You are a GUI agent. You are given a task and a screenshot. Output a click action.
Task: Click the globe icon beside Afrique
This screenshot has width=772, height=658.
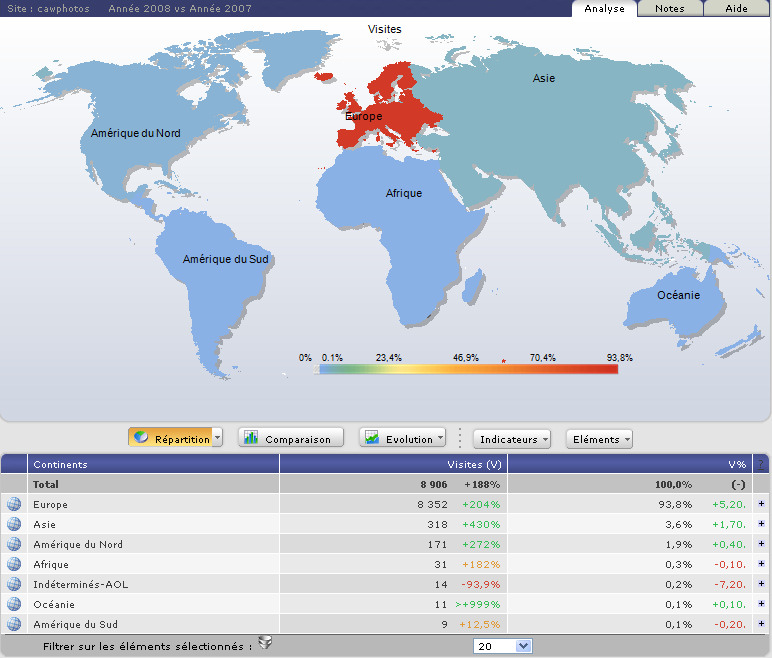coord(14,564)
